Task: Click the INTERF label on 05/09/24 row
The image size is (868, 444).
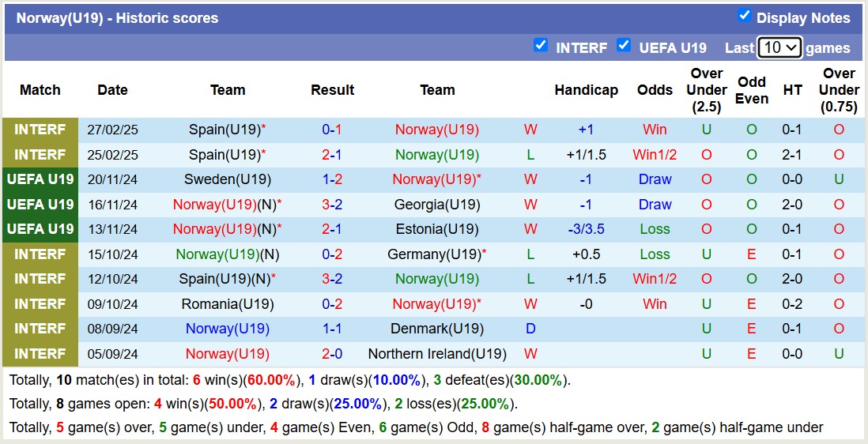Action: [x=40, y=354]
